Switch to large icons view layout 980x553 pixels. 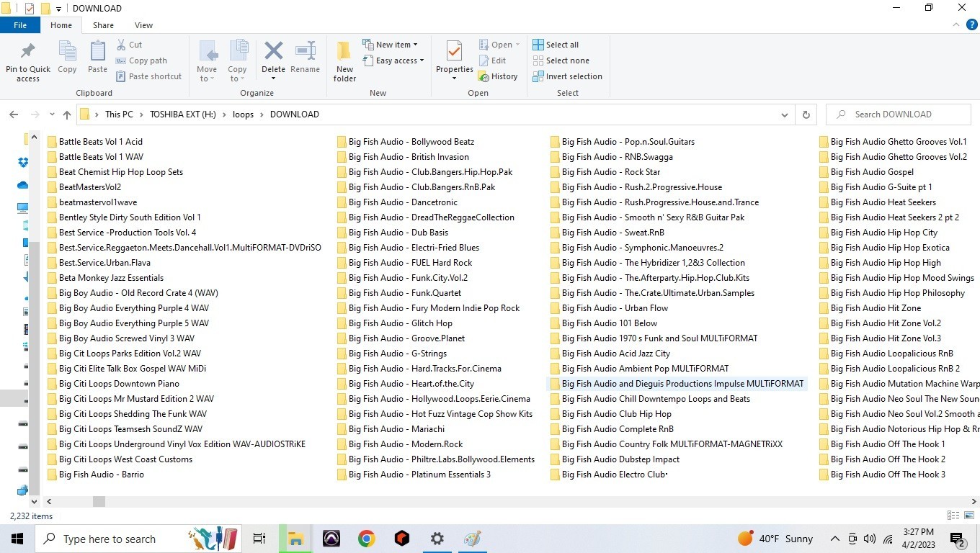click(969, 516)
